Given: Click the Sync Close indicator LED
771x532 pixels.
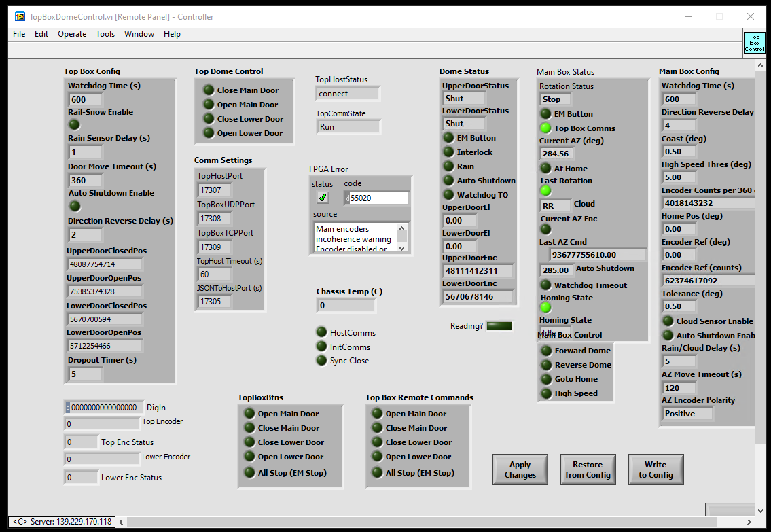Looking at the screenshot, I should [321, 360].
